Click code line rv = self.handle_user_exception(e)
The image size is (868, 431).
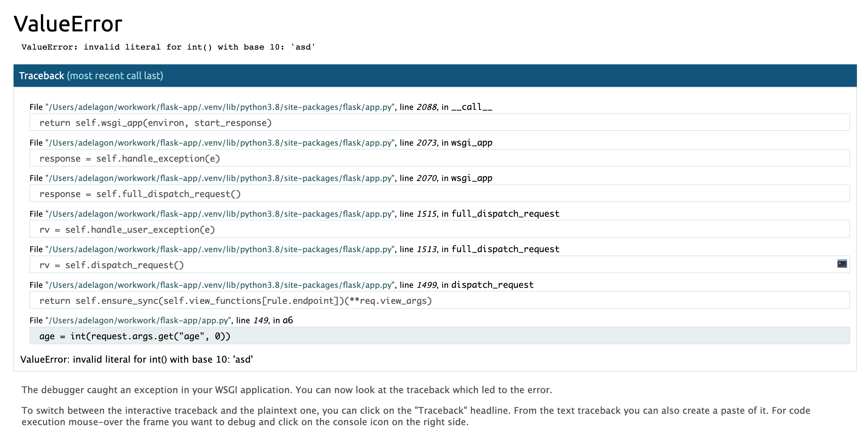[440, 229]
